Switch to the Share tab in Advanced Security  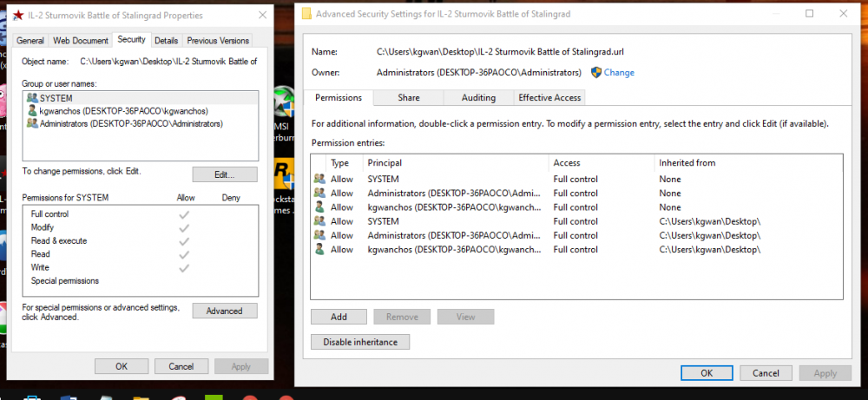coord(409,98)
